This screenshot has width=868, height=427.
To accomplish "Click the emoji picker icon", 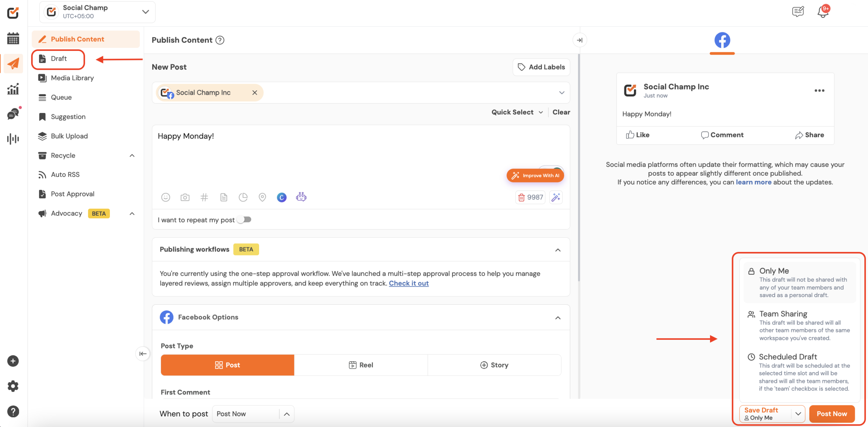I will click(x=165, y=197).
